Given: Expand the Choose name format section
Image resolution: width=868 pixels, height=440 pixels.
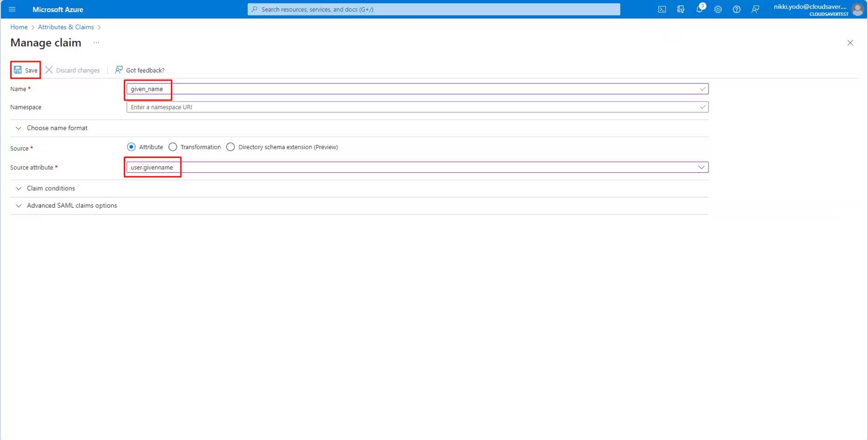Looking at the screenshot, I should point(57,128).
